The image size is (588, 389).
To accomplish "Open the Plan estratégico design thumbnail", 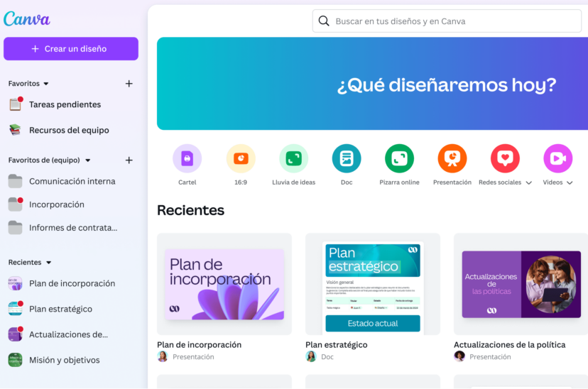I will (373, 284).
